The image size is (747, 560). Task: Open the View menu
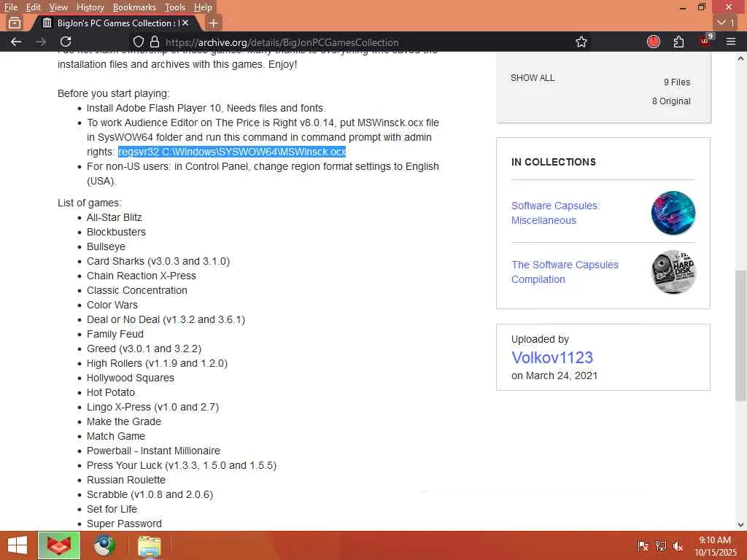click(x=58, y=7)
